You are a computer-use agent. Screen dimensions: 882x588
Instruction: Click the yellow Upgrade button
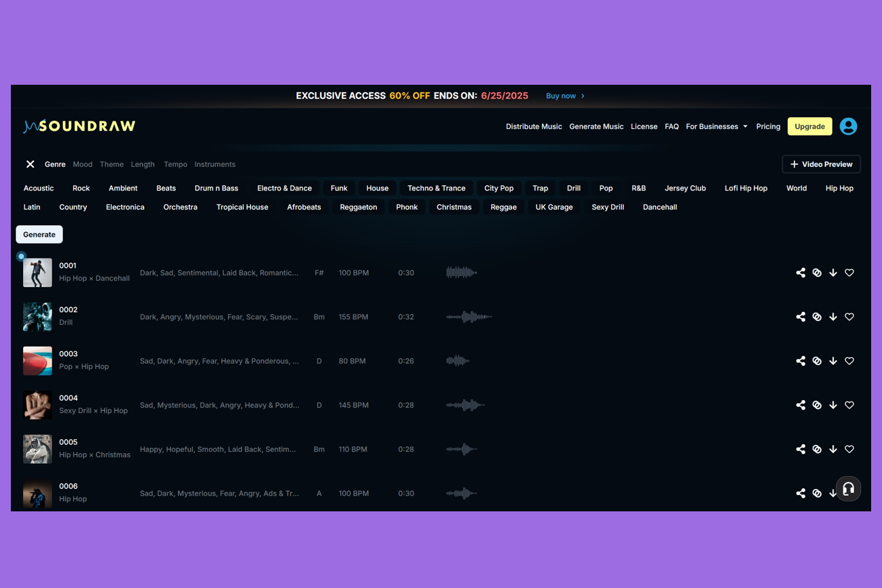809,127
